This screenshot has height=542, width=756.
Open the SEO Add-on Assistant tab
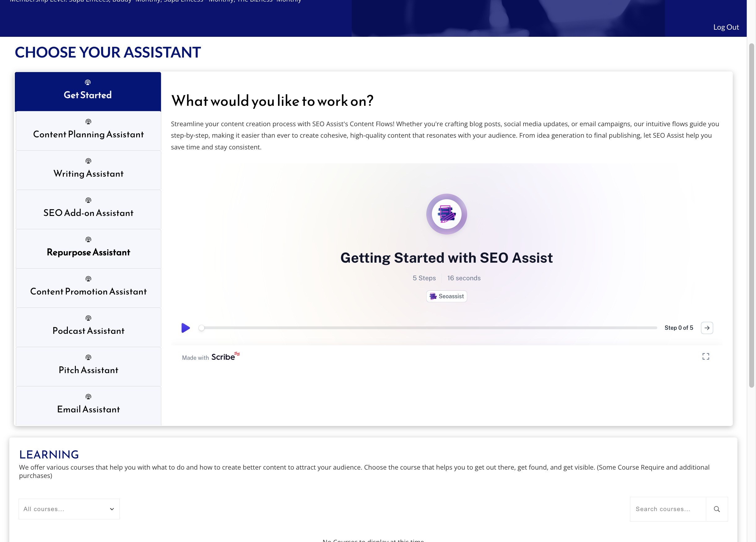click(88, 209)
